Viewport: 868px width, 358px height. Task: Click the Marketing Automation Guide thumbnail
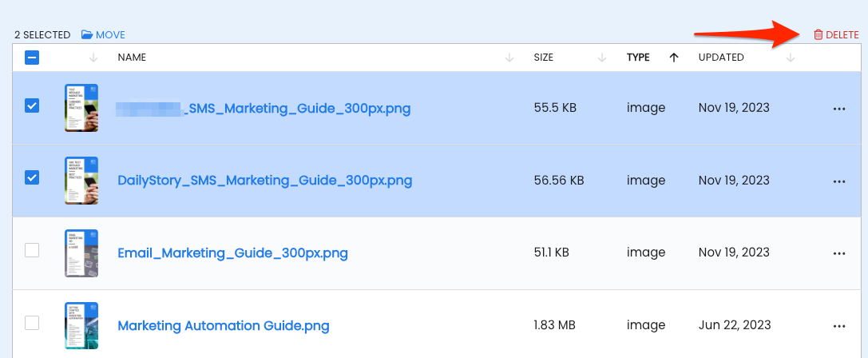[x=81, y=325]
